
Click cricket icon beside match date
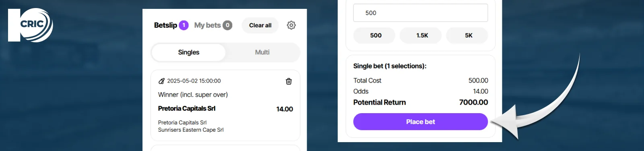[x=161, y=81]
